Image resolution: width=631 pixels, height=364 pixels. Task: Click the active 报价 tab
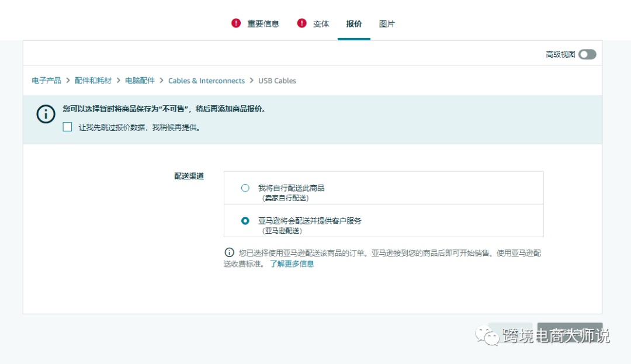353,23
